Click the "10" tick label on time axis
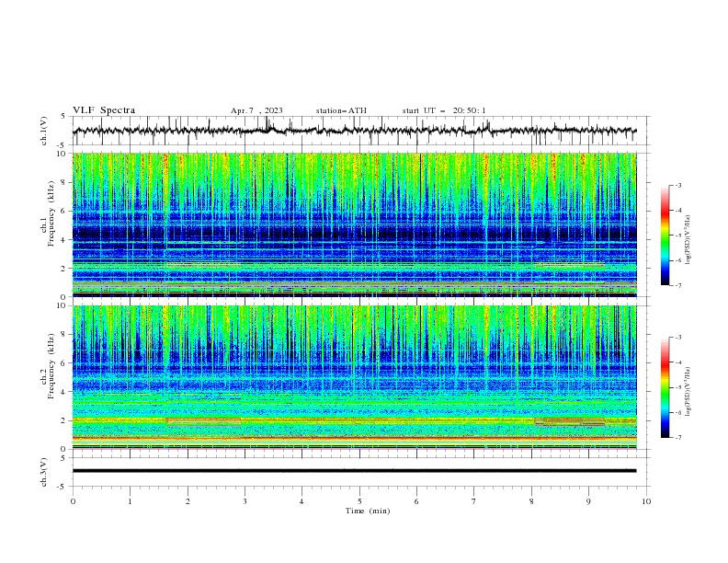 pos(646,501)
